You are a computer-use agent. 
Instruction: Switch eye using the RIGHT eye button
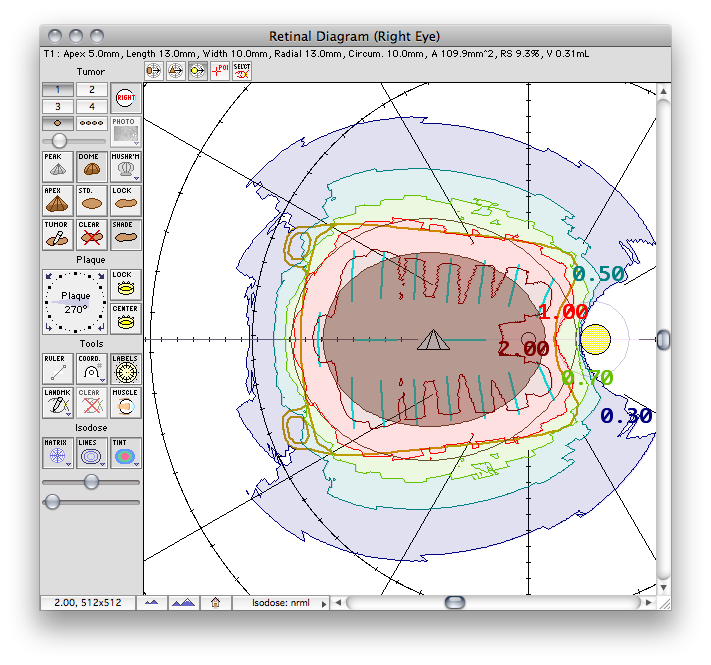tap(126, 97)
